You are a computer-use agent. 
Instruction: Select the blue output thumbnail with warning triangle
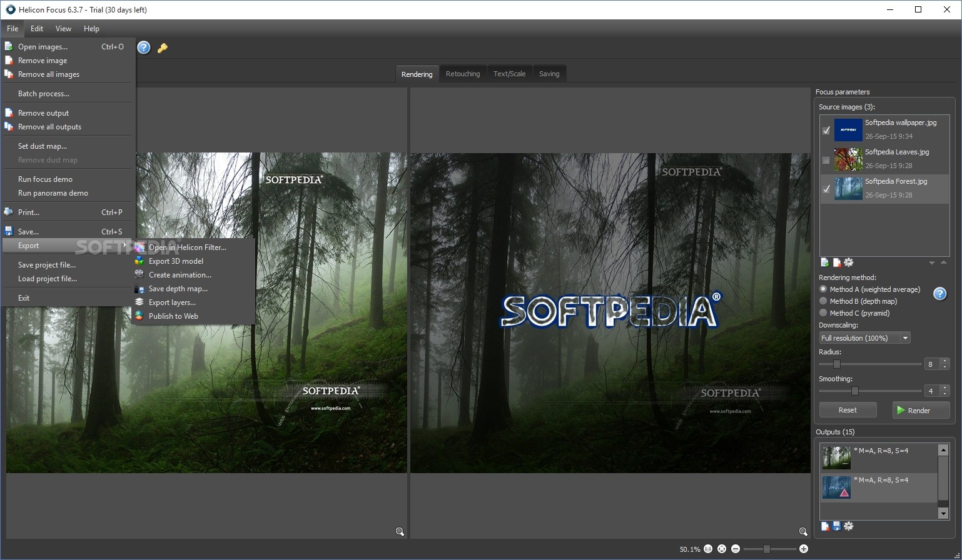click(x=836, y=487)
